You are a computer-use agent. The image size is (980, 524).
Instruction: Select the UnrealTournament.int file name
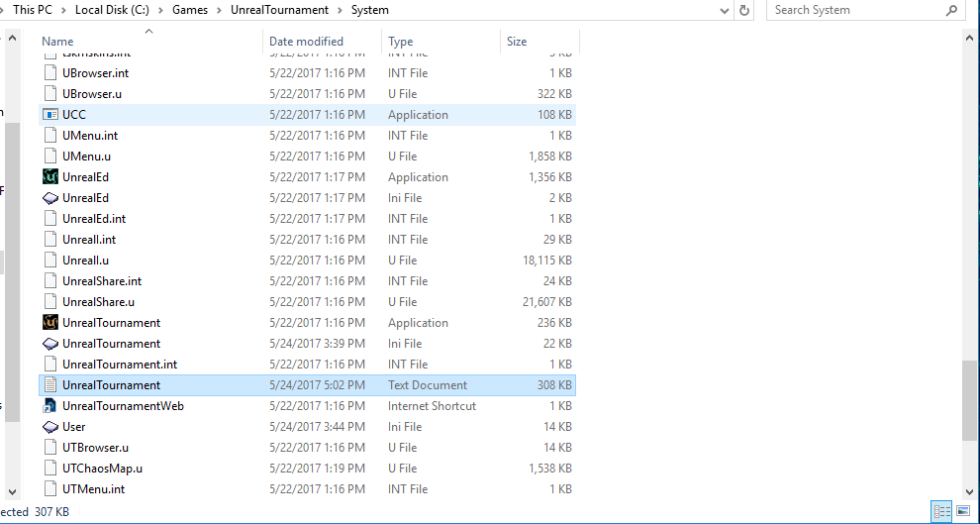tap(120, 364)
